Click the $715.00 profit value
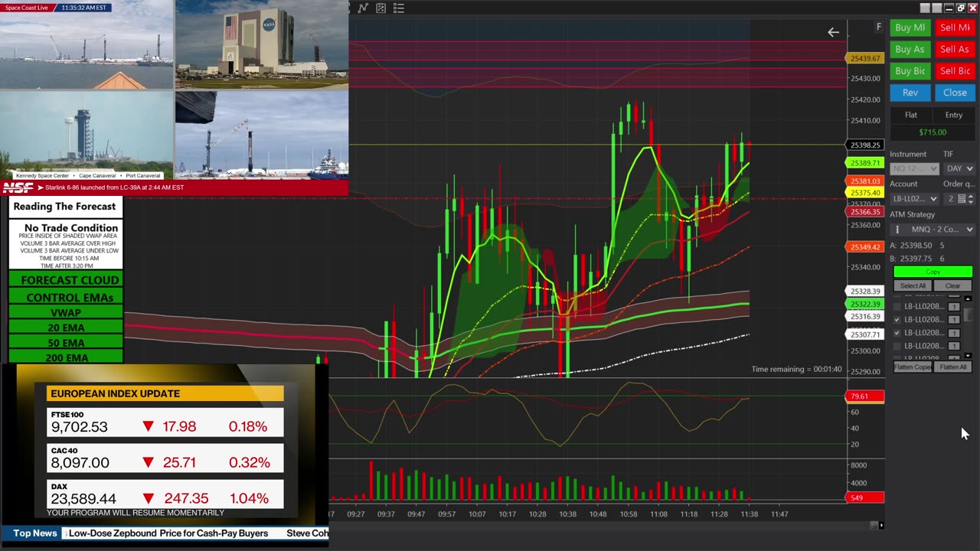This screenshot has width=980, height=551. (933, 132)
